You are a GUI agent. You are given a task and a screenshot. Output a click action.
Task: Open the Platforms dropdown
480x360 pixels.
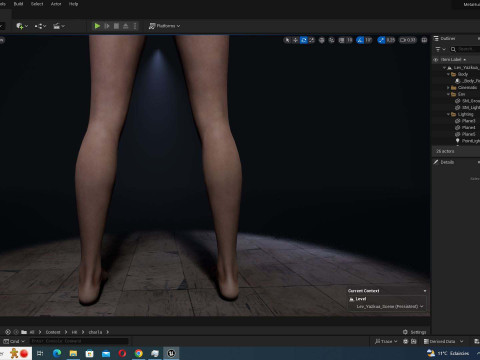point(164,26)
